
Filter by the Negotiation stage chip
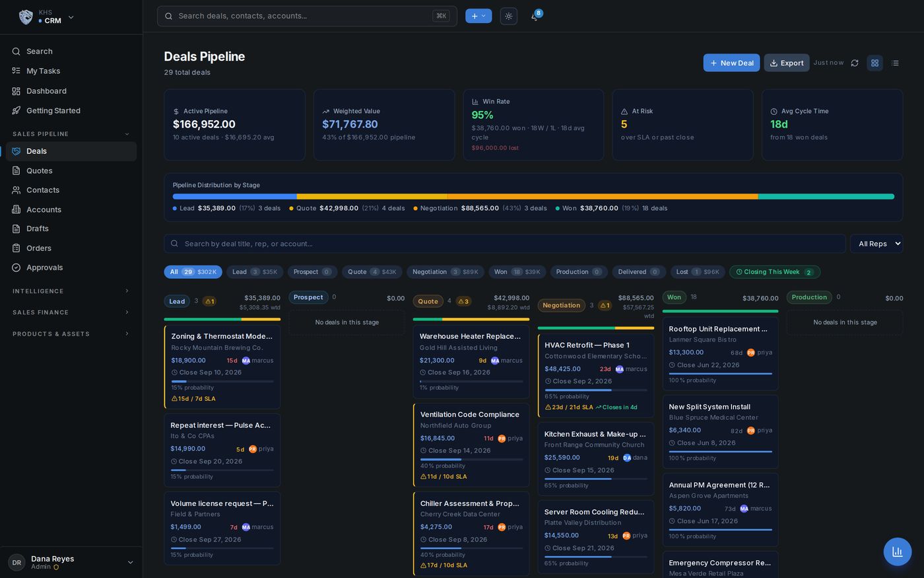445,272
